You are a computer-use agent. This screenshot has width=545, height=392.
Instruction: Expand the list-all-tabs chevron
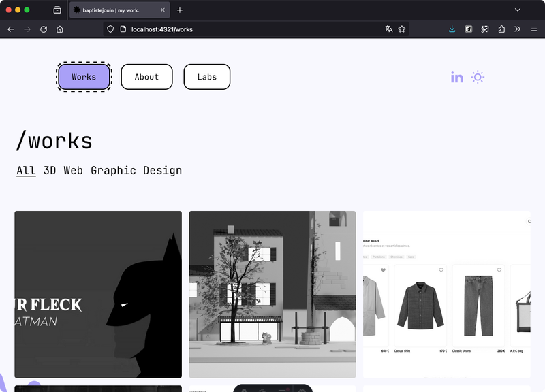point(518,10)
